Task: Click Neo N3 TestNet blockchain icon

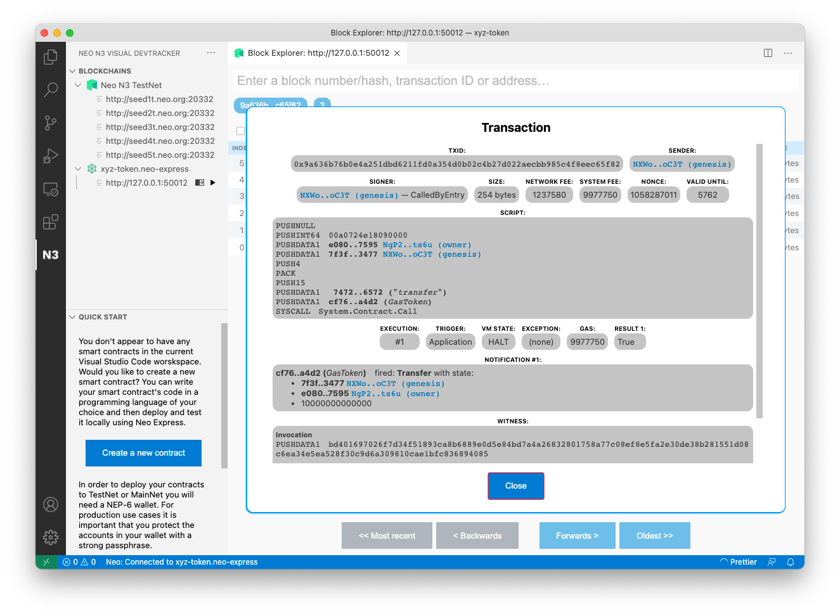Action: 92,85
